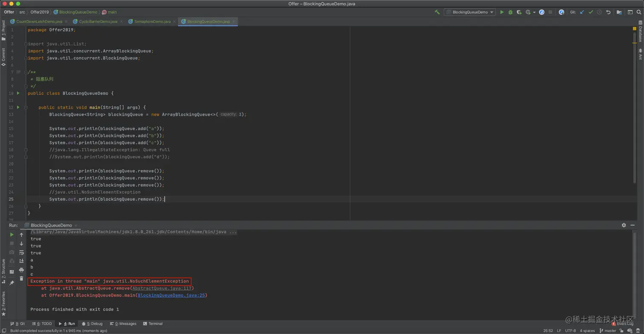Clear console with trash icon

click(21, 279)
